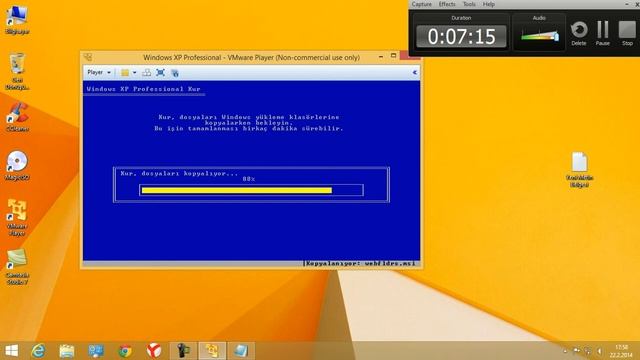The height and width of the screenshot is (360, 640).
Task: Open the taskbar clock and date
Action: pyautogui.click(x=621, y=351)
